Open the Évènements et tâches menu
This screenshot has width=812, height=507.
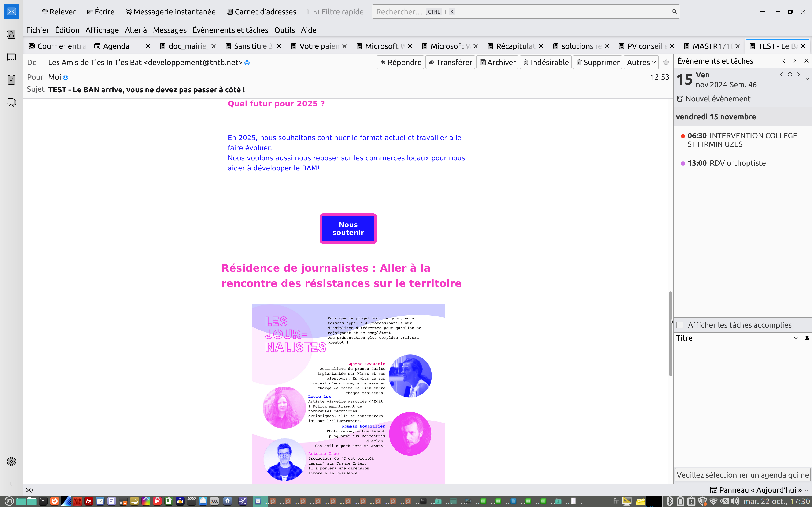(x=230, y=30)
